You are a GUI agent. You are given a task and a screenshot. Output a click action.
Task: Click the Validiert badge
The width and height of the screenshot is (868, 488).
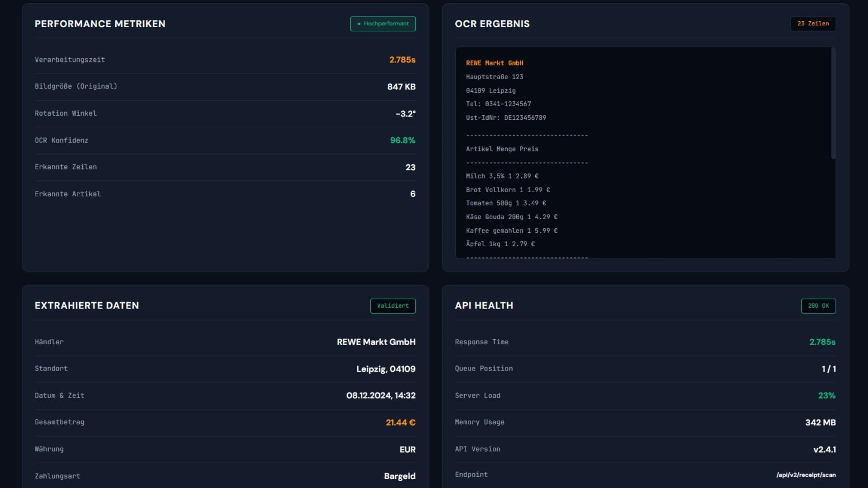coord(393,306)
